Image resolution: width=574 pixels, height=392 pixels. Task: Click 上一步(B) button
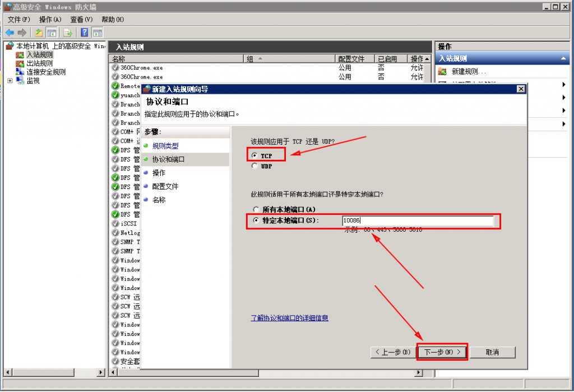[393, 352]
